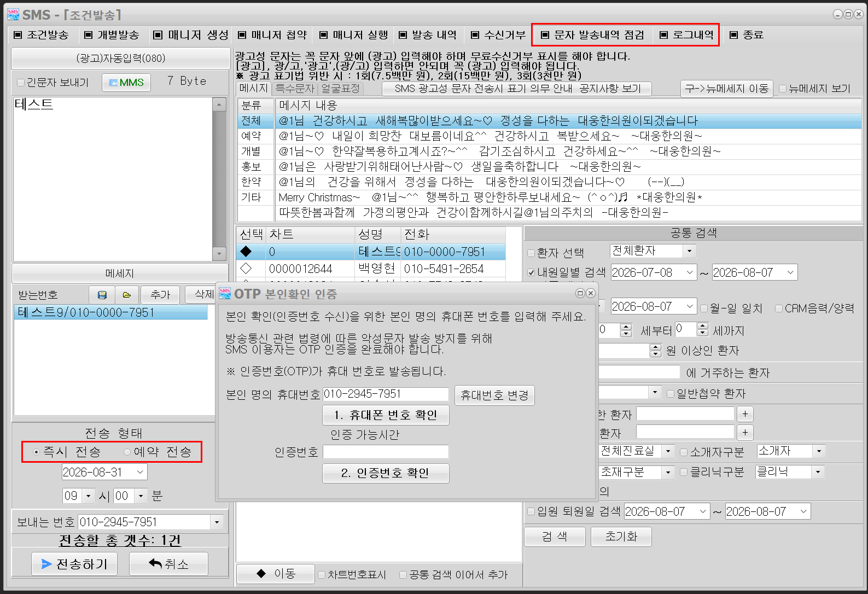Viewport: 868px width, 594px height.
Task: Toggle the 내원일별 검색 checkbox
Action: click(531, 272)
